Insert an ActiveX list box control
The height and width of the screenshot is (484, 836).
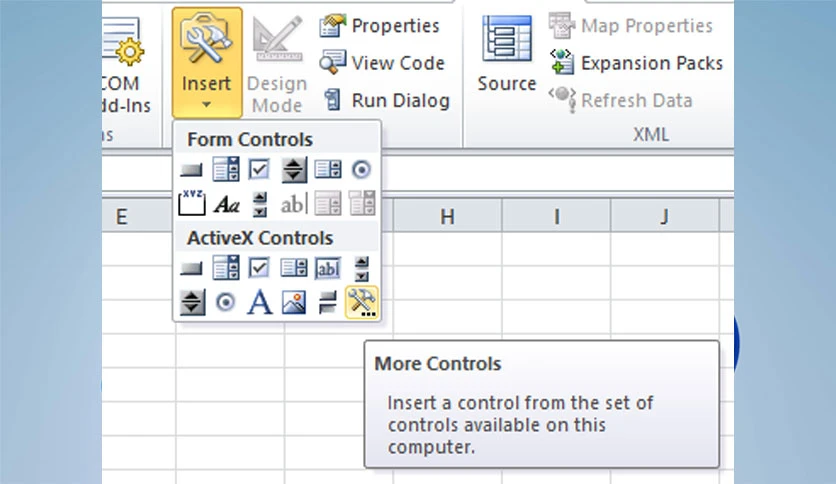point(294,268)
